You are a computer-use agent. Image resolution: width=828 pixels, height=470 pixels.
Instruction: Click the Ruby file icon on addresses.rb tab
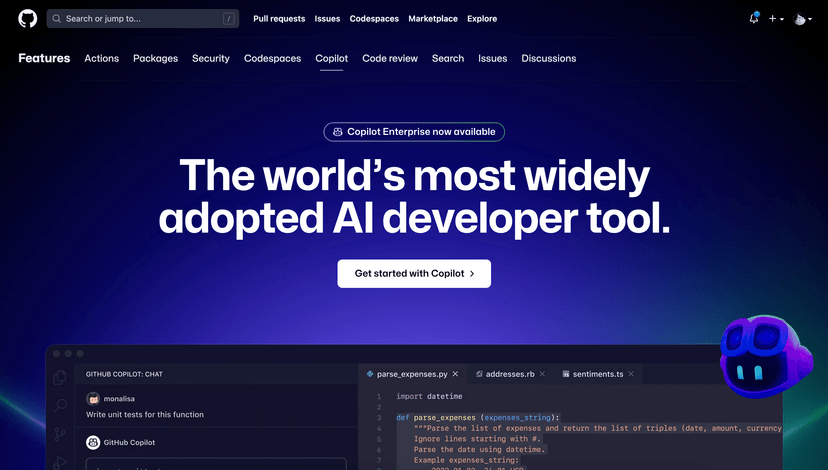tap(479, 374)
